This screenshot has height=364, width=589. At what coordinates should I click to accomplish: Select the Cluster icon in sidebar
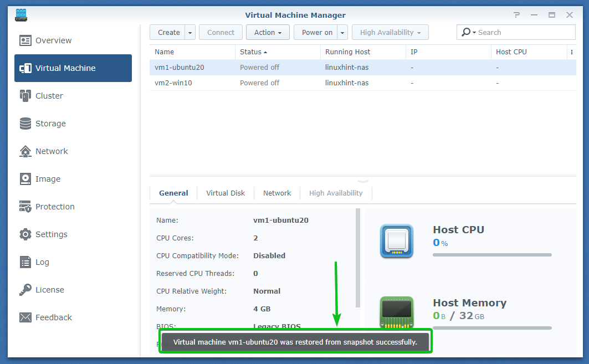pos(25,96)
